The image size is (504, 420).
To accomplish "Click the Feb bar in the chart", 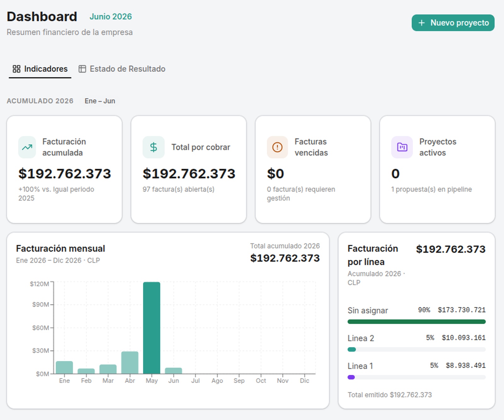I will (86, 371).
